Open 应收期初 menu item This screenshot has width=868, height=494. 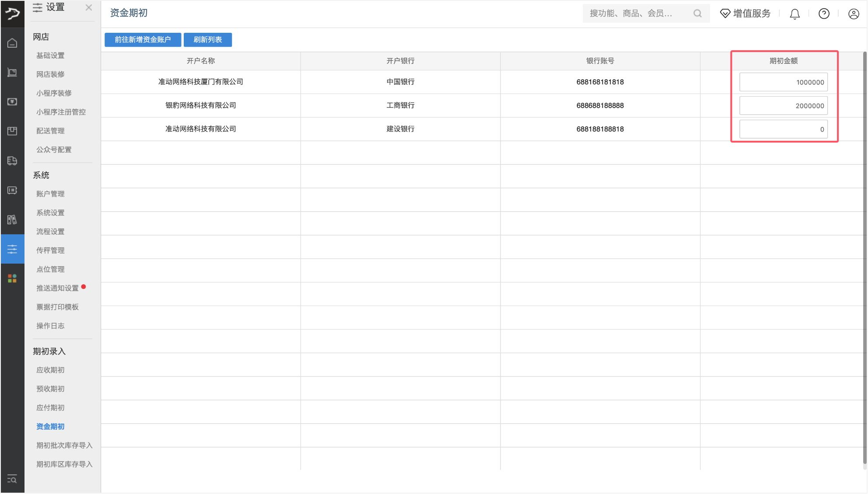pyautogui.click(x=50, y=370)
